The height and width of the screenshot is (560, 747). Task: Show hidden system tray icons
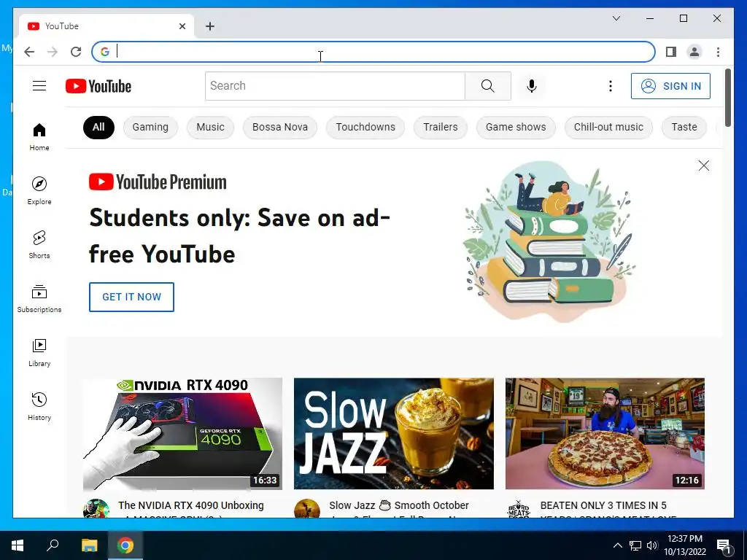click(x=617, y=545)
